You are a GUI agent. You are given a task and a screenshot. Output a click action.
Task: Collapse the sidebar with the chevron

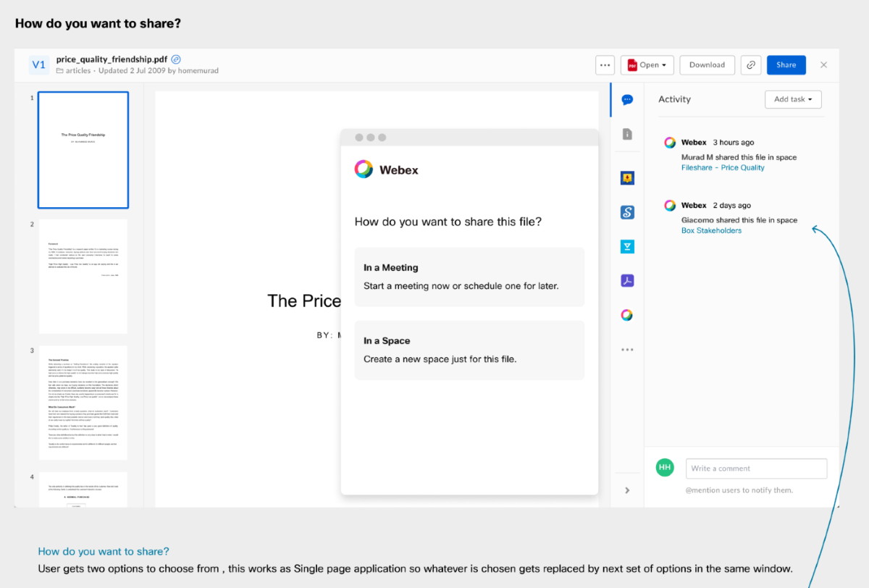(627, 490)
